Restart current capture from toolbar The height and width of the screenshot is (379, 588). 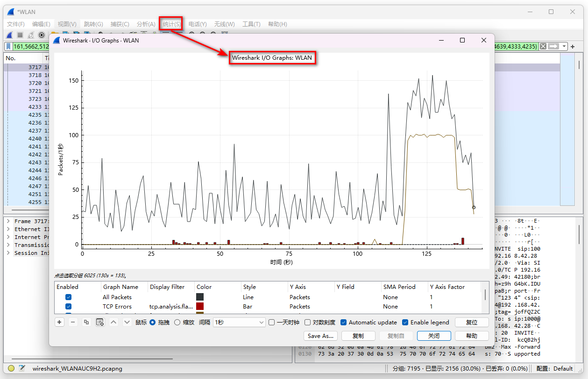point(31,35)
